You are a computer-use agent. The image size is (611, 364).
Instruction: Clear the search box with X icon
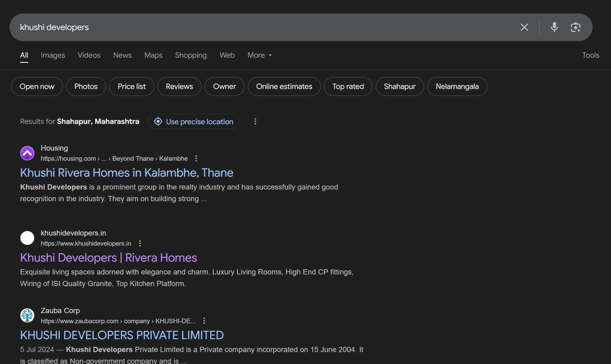tap(524, 27)
